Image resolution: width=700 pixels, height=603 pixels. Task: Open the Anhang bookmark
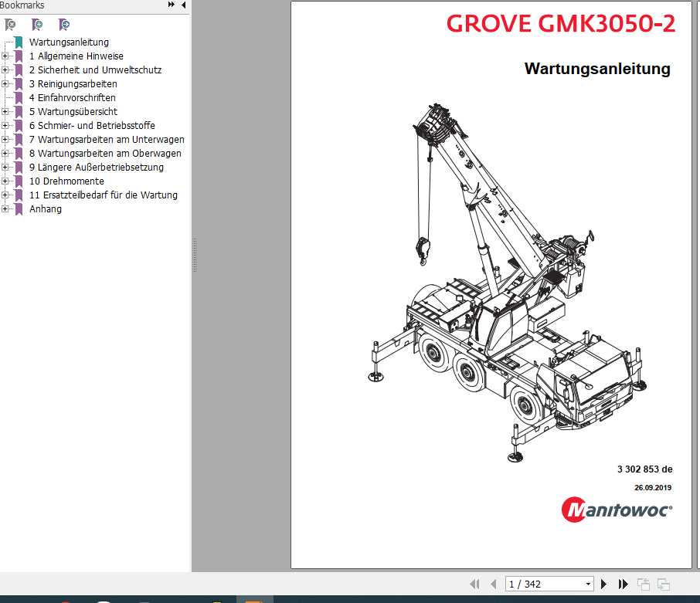pyautogui.click(x=46, y=208)
